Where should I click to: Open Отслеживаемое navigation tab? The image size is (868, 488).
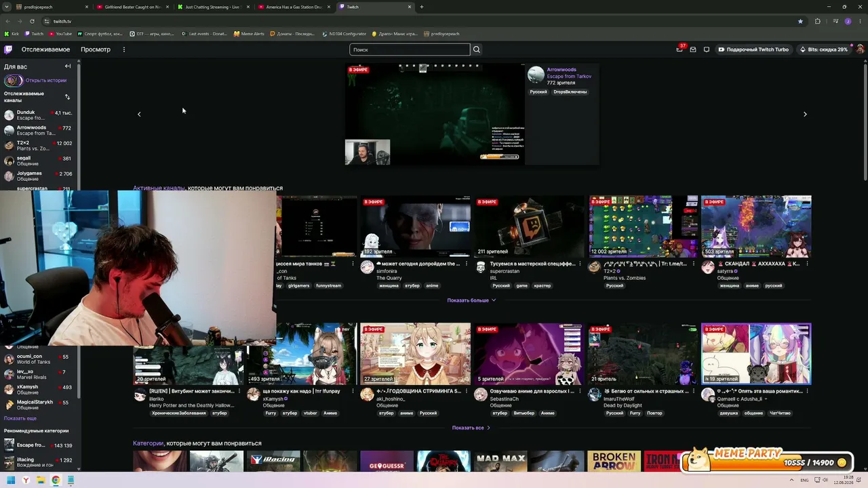[45, 49]
